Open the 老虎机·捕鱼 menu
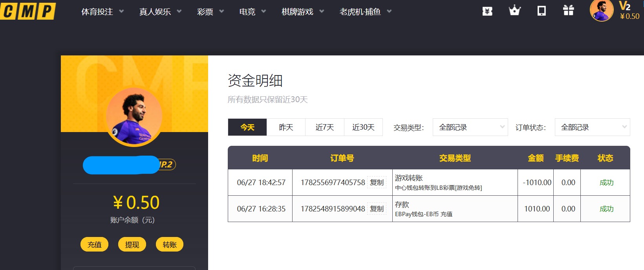Viewport: 644px width, 270px height. (360, 12)
